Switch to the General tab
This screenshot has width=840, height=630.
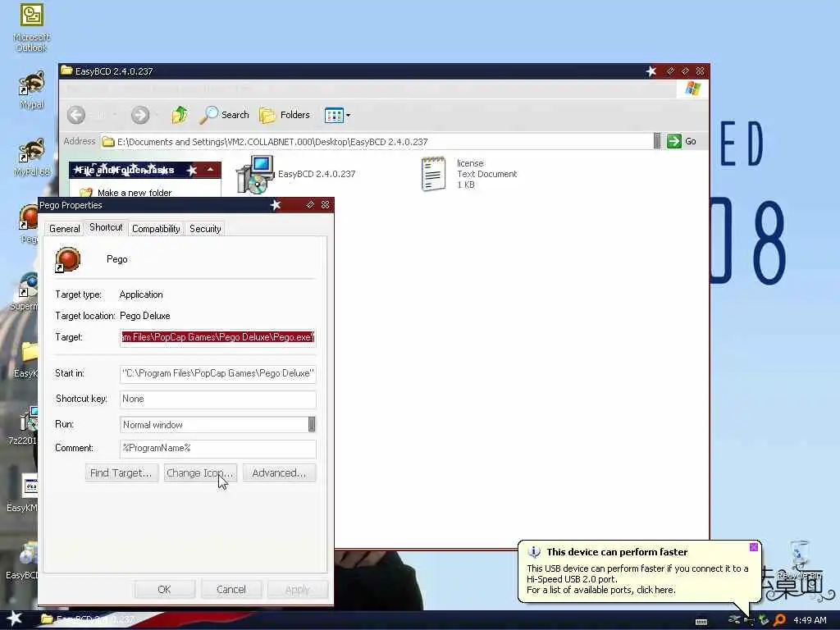click(64, 229)
